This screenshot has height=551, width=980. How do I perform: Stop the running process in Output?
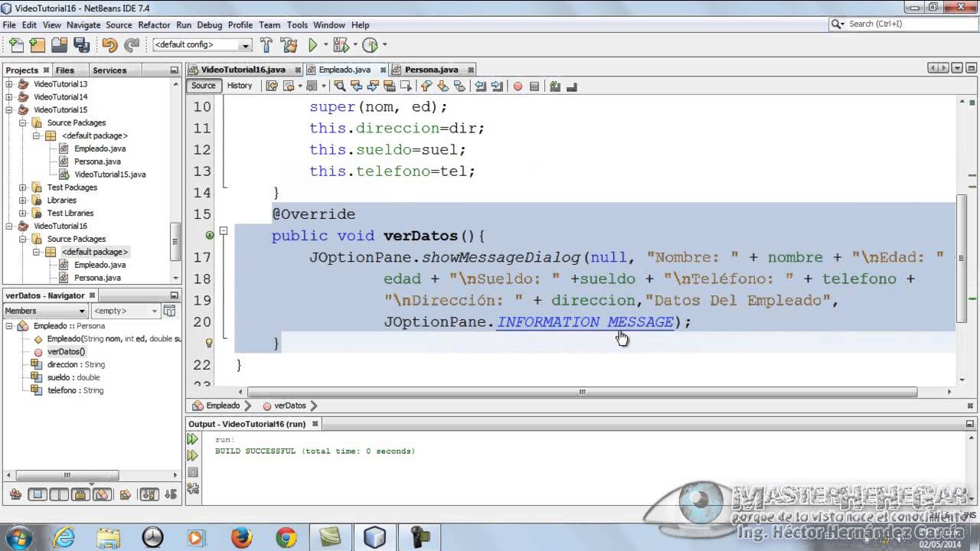[x=192, y=472]
